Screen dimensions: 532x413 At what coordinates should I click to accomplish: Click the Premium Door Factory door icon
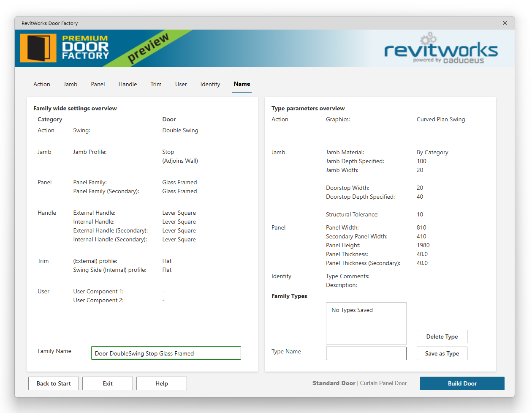[38, 48]
